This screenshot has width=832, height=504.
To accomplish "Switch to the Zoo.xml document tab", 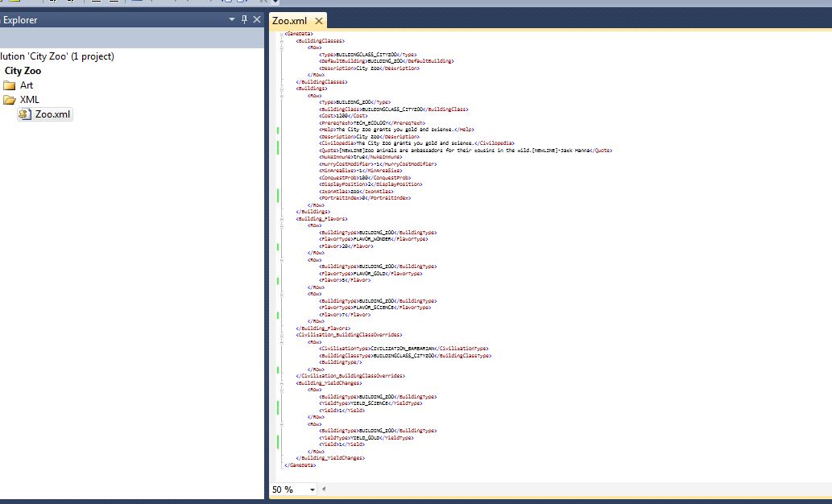I will click(290, 21).
